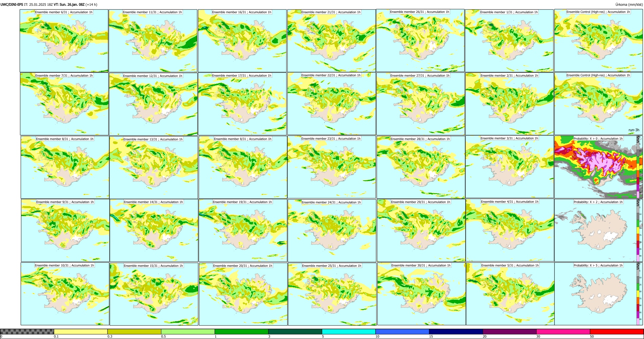The image size is (644, 339).
Task: Pick the checkered gray 0–0.1 legend swatch
Action: tap(27, 332)
